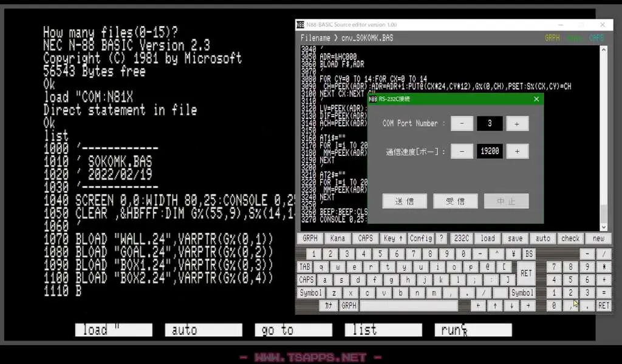622x364 pixels.
Task: Toggle the Kana input mode button
Action: 338,238
